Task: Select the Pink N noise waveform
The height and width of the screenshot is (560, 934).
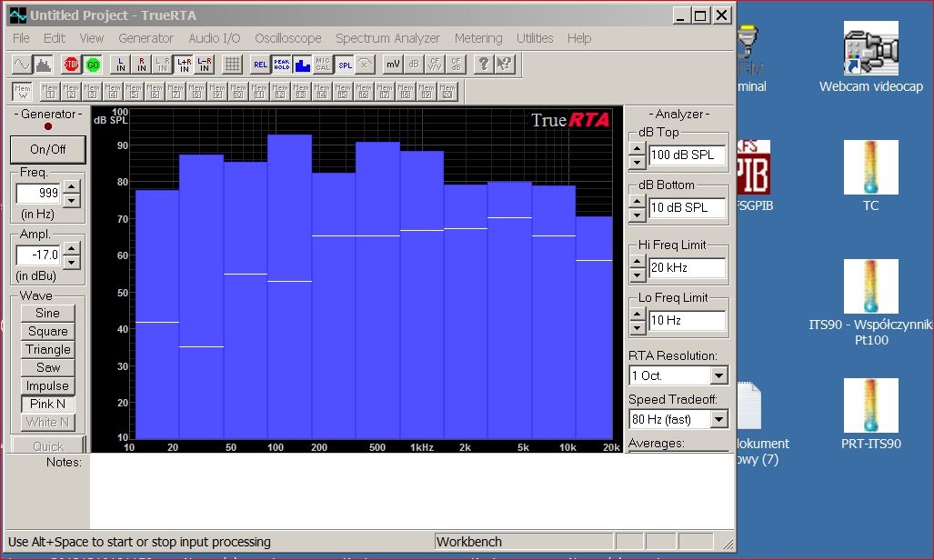Action: [x=47, y=404]
